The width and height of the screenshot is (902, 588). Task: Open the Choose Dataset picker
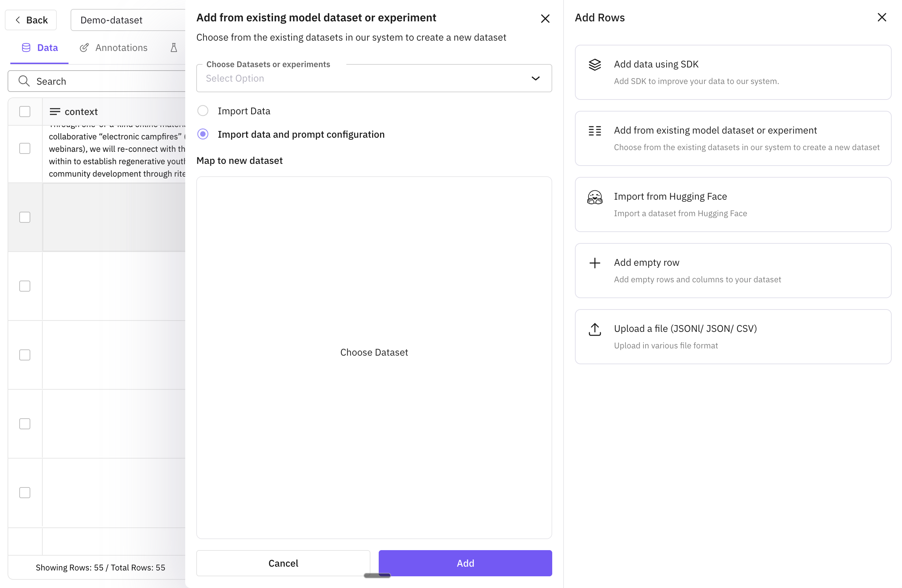coord(374,352)
